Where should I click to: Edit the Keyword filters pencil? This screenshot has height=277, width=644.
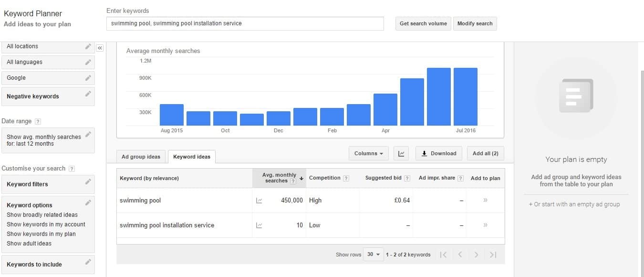click(x=87, y=181)
